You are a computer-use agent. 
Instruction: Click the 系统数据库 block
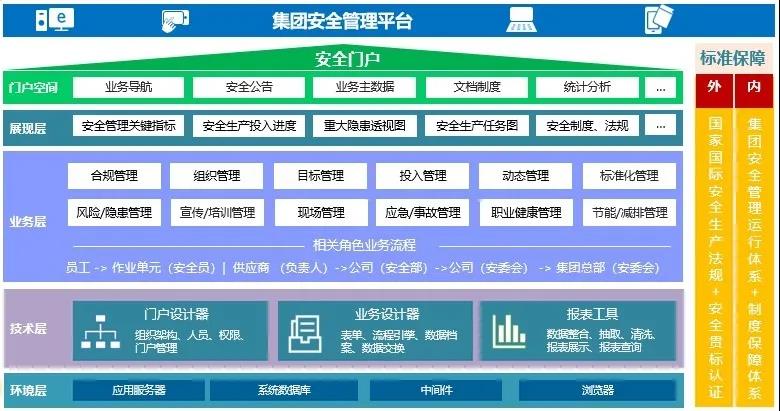click(x=284, y=390)
